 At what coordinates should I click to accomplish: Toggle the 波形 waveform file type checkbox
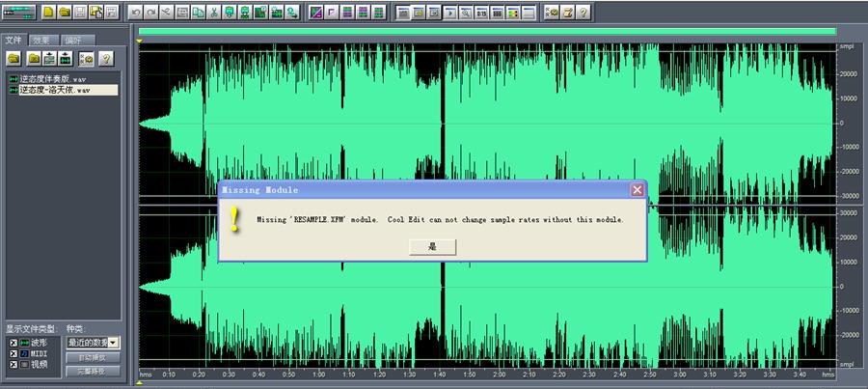click(14, 344)
